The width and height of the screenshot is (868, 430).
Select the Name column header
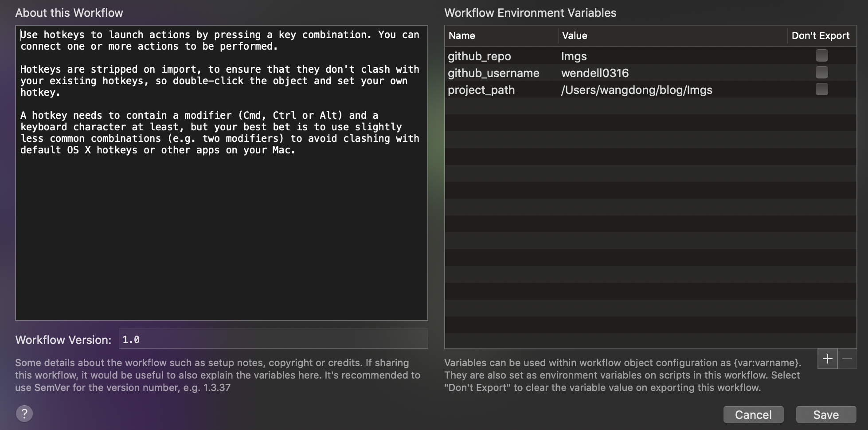coord(462,36)
